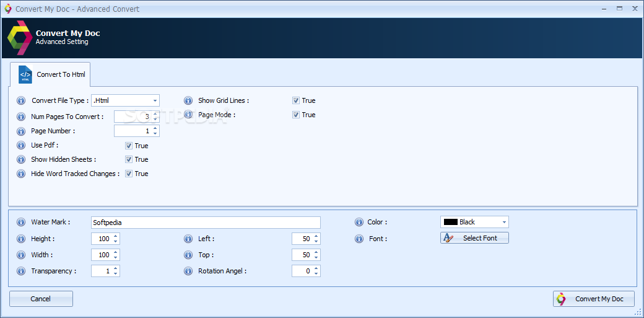Toggle the Show Grid Lines checkbox
This screenshot has height=318, width=644.
point(296,100)
